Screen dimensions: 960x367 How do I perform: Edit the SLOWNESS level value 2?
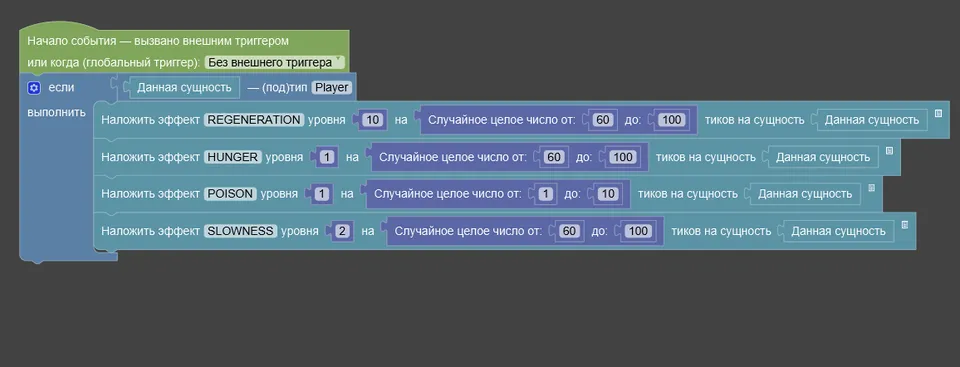(x=343, y=232)
